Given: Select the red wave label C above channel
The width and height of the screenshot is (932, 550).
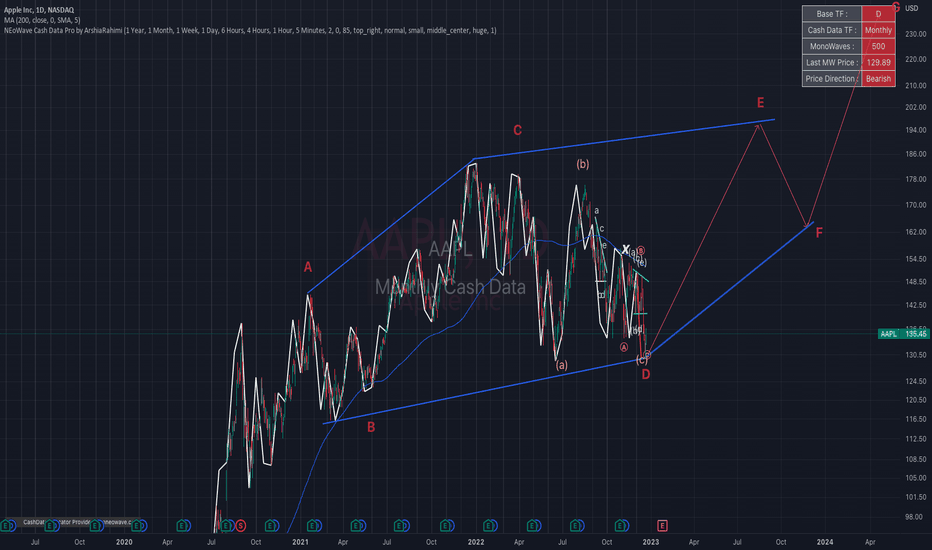Looking at the screenshot, I should (x=518, y=130).
